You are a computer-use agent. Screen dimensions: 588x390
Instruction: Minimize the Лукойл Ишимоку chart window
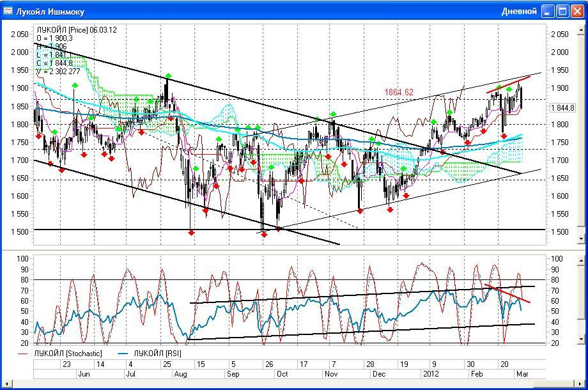548,12
